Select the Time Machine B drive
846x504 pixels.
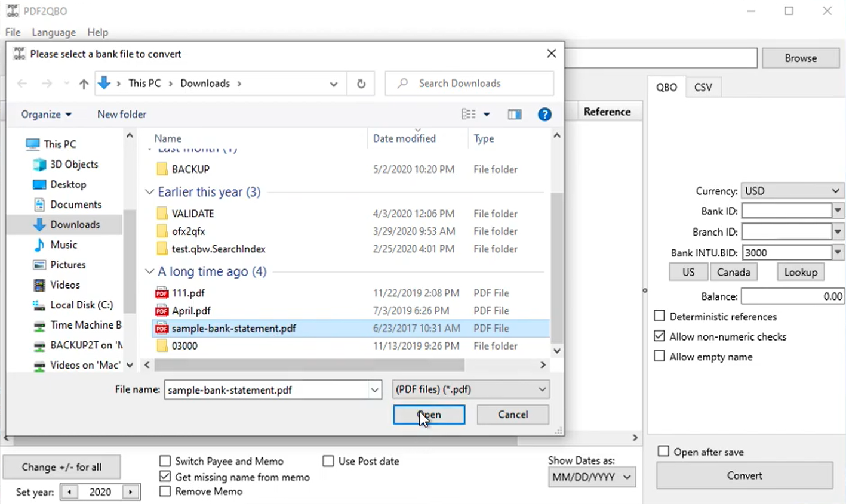click(x=85, y=325)
